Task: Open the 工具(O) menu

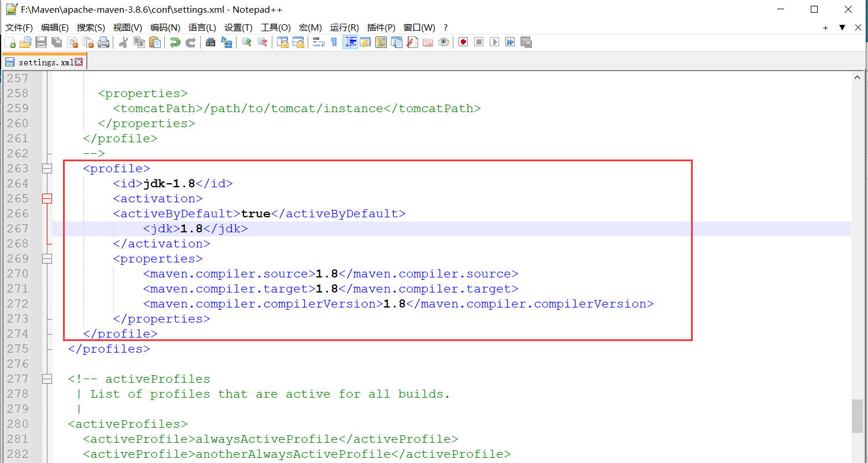Action: pos(276,28)
